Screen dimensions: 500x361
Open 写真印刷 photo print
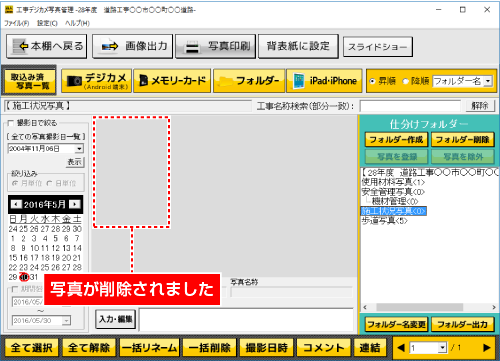(216, 46)
